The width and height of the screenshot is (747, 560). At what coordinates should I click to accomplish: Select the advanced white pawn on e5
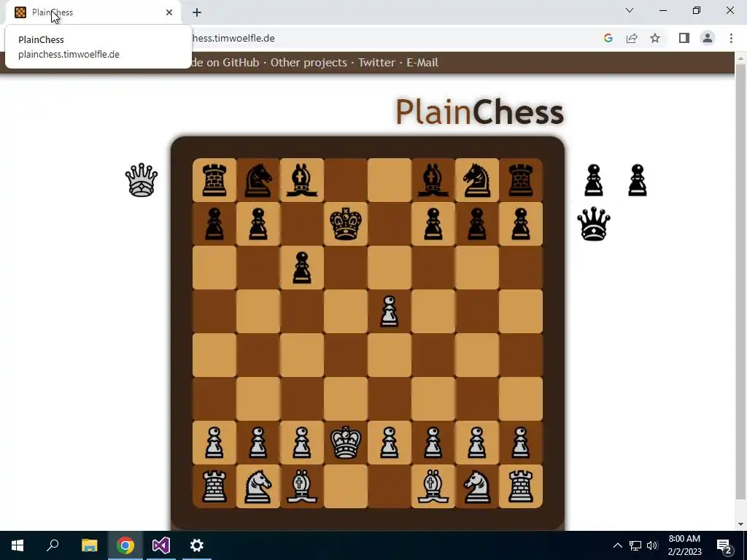[x=390, y=311]
